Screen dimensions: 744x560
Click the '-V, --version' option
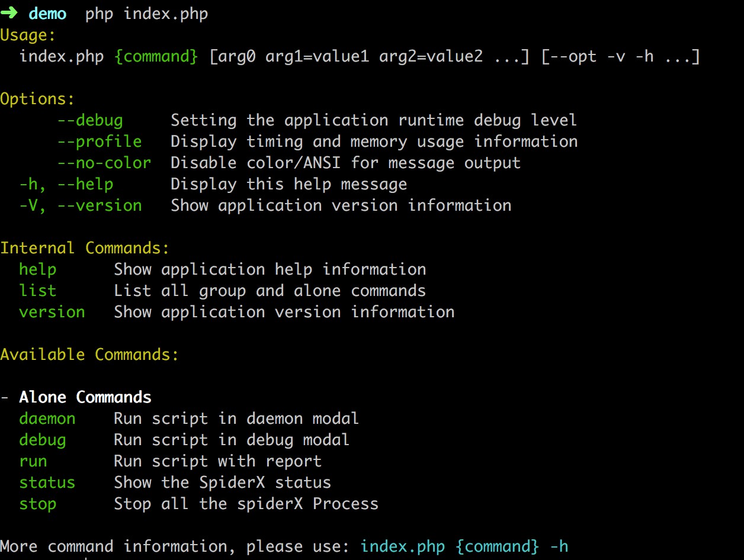click(81, 206)
